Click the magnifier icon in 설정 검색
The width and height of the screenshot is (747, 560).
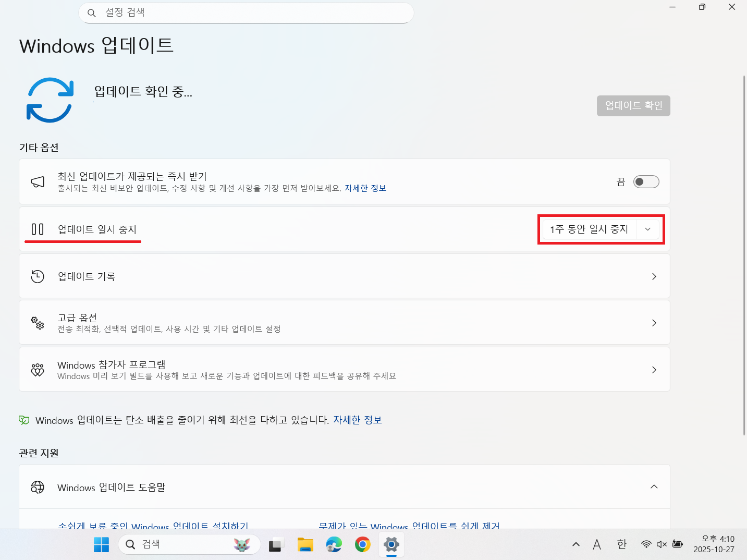pos(92,13)
